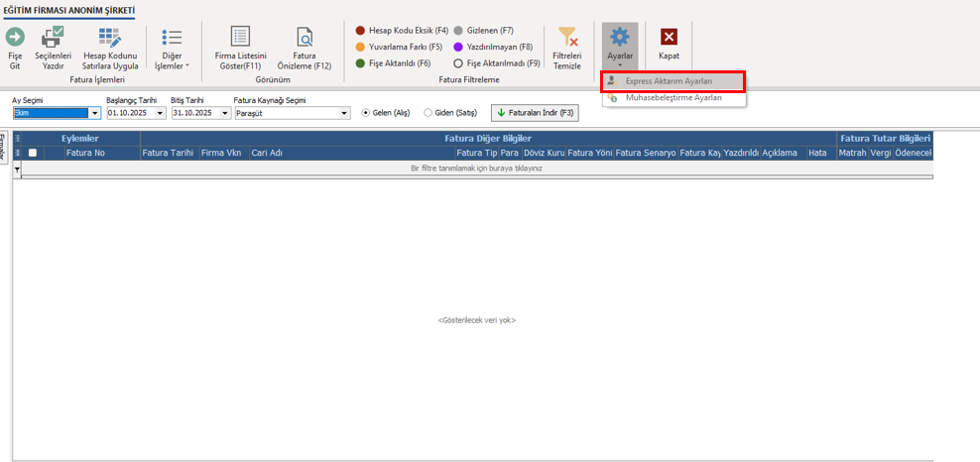Select the Gelen (Alış) radio button
Screen dimensions: 980x462
[x=366, y=113]
